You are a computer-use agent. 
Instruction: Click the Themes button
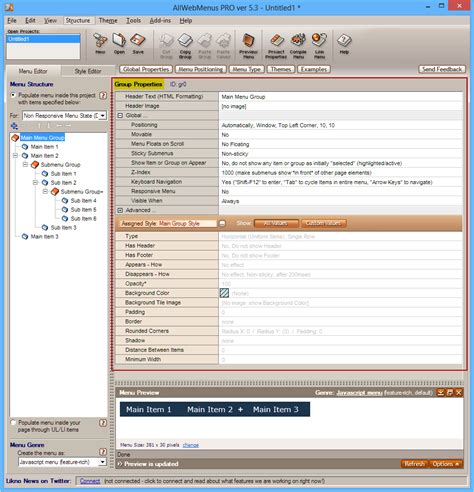(x=281, y=69)
